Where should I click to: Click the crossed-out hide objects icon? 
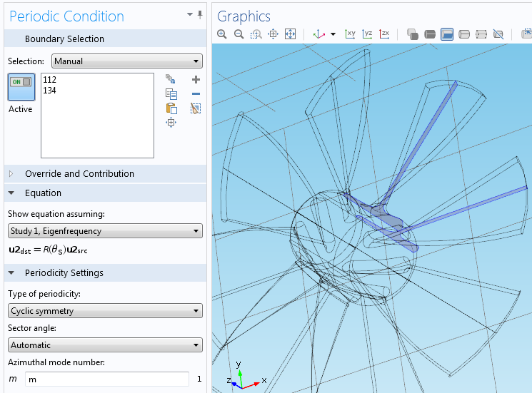coord(498,34)
